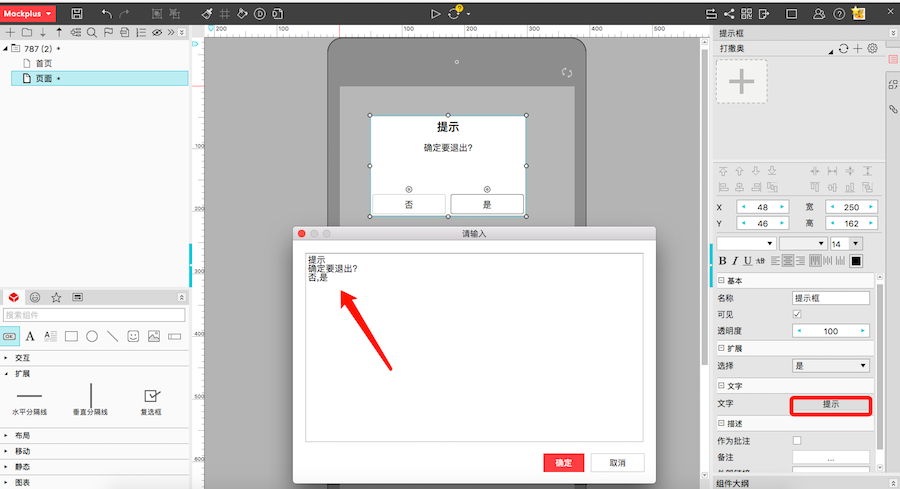Image resolution: width=900 pixels, height=489 pixels.
Task: Click the black text color swatch
Action: [856, 261]
